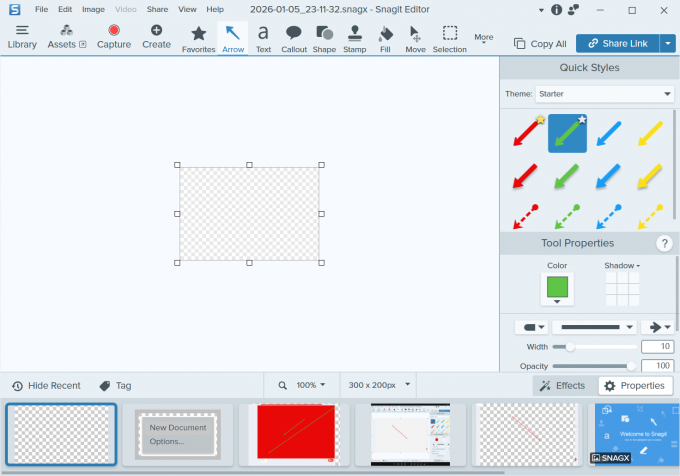Select the editor screenshot thumbnail in recent tray
Screen dimensions: 680x476
point(411,435)
